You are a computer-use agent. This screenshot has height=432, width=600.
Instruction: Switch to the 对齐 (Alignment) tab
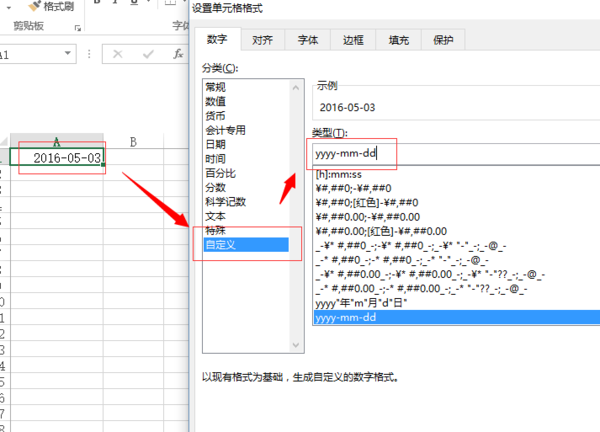tap(263, 40)
